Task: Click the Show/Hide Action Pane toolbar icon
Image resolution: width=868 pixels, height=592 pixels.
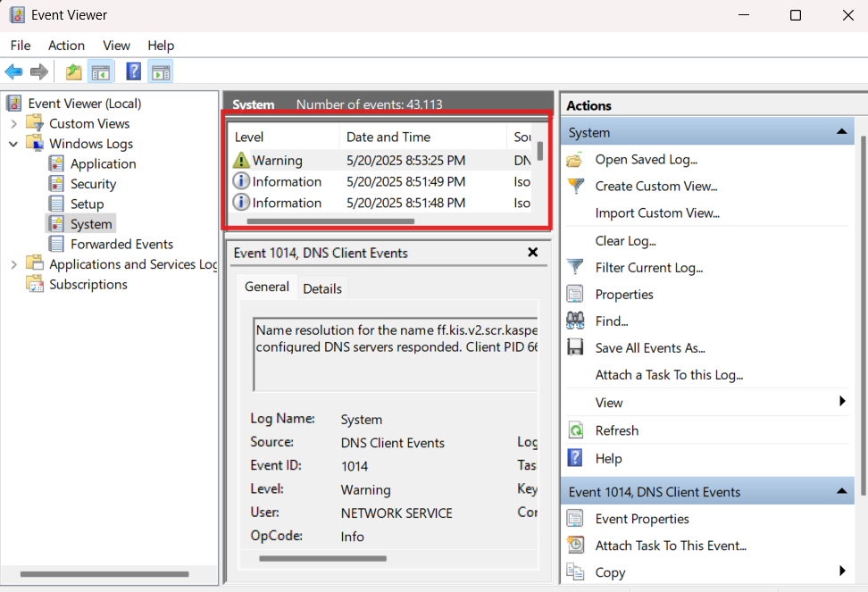Action: point(161,72)
